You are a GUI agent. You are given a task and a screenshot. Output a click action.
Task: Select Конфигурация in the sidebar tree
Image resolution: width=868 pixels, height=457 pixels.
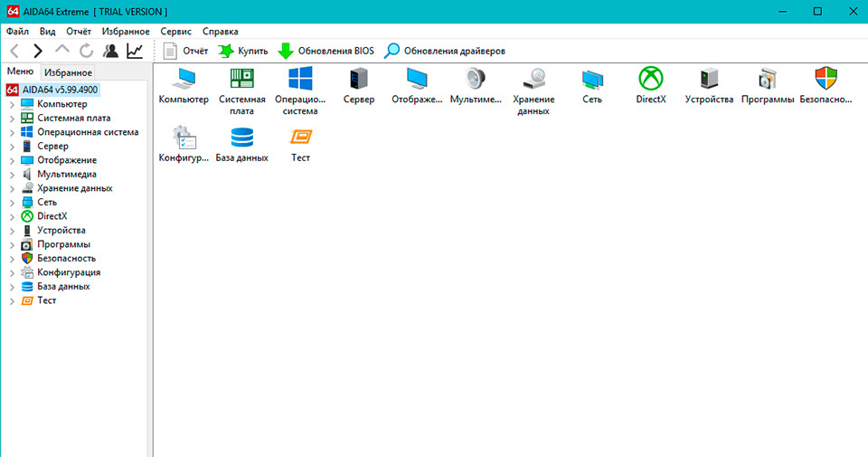tap(61, 272)
